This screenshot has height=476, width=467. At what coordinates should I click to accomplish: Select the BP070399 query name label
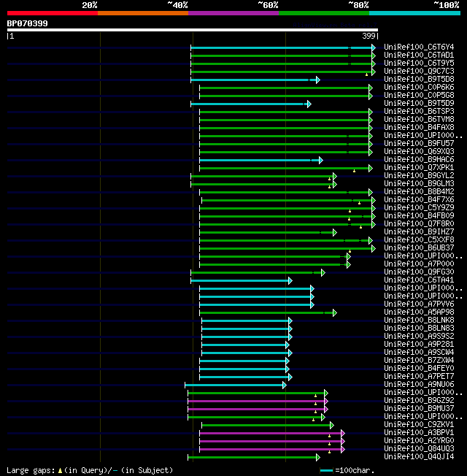coord(27,23)
